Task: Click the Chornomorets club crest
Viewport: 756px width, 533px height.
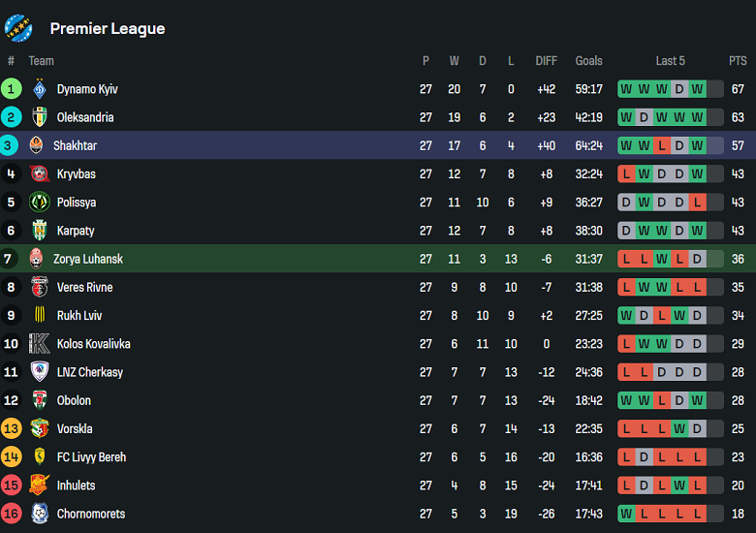Action: [x=39, y=514]
